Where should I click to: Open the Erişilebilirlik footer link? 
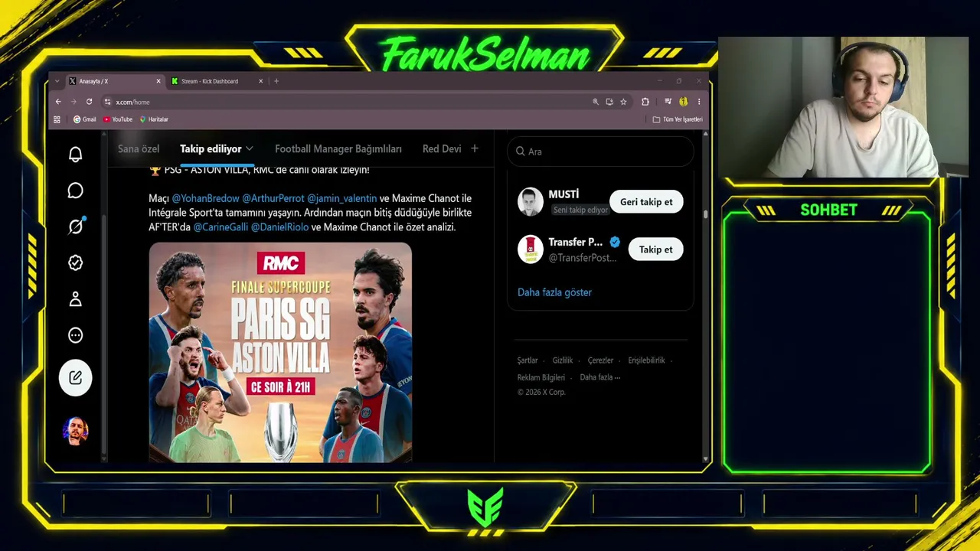646,360
